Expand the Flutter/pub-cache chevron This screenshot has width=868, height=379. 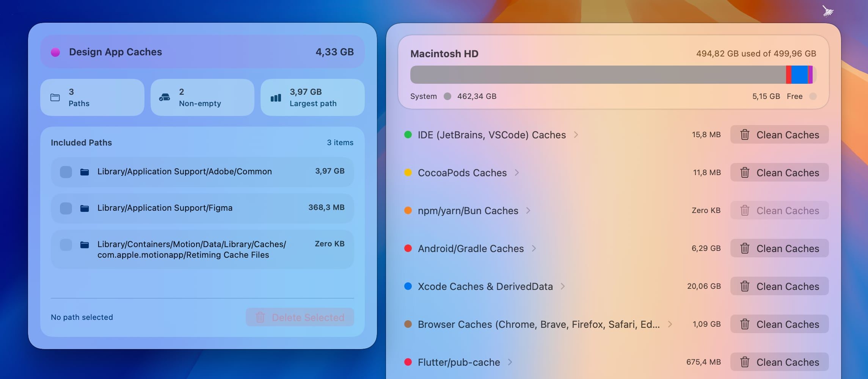(x=510, y=362)
